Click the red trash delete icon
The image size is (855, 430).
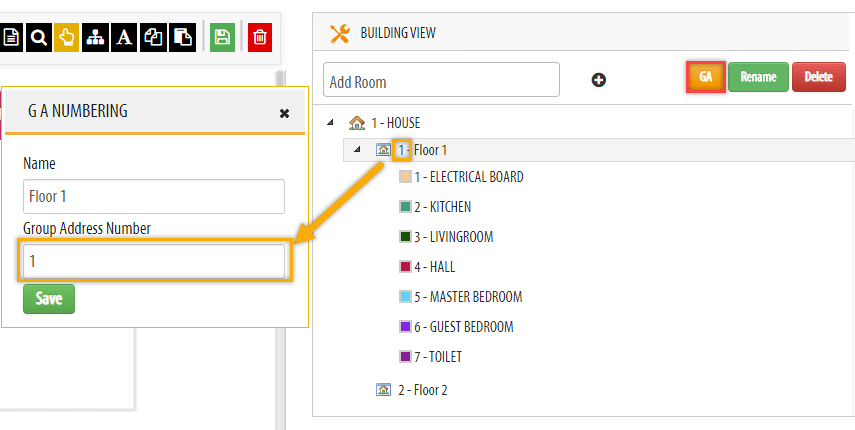coord(260,38)
